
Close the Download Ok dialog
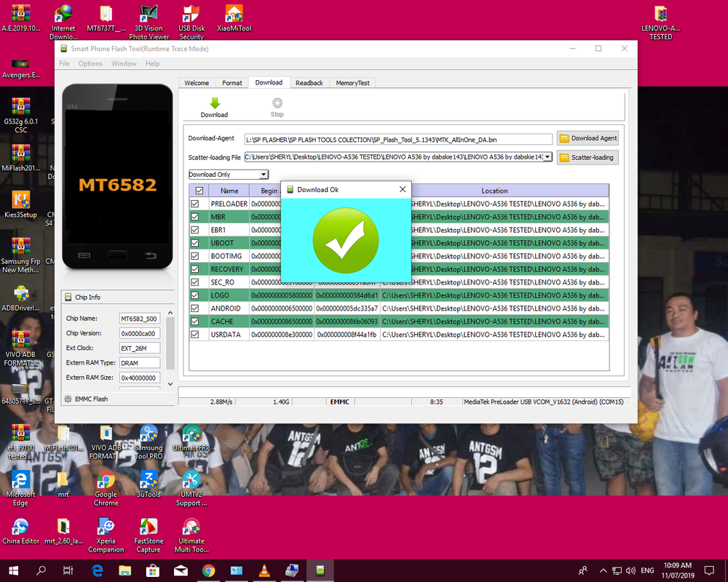point(403,189)
